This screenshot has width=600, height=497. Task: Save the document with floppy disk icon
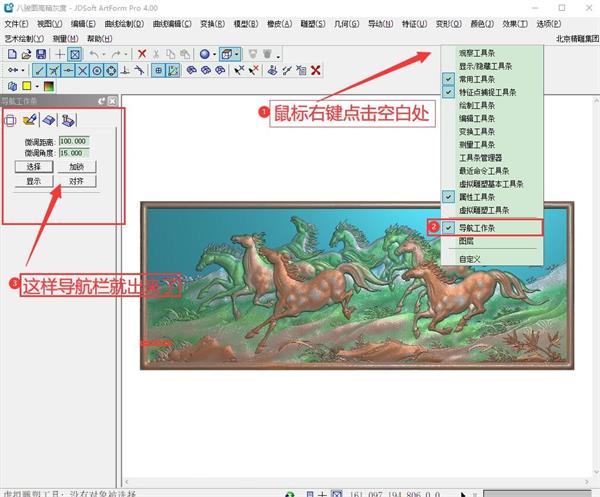[41, 54]
